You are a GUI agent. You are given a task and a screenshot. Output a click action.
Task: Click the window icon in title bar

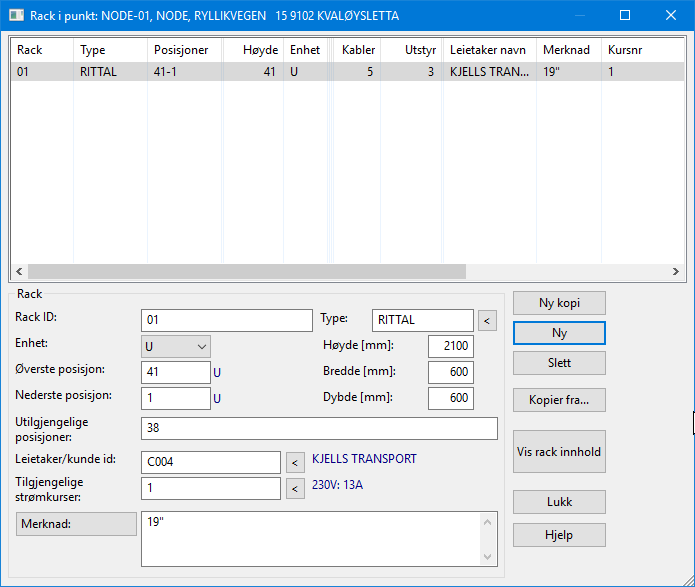coord(16,16)
